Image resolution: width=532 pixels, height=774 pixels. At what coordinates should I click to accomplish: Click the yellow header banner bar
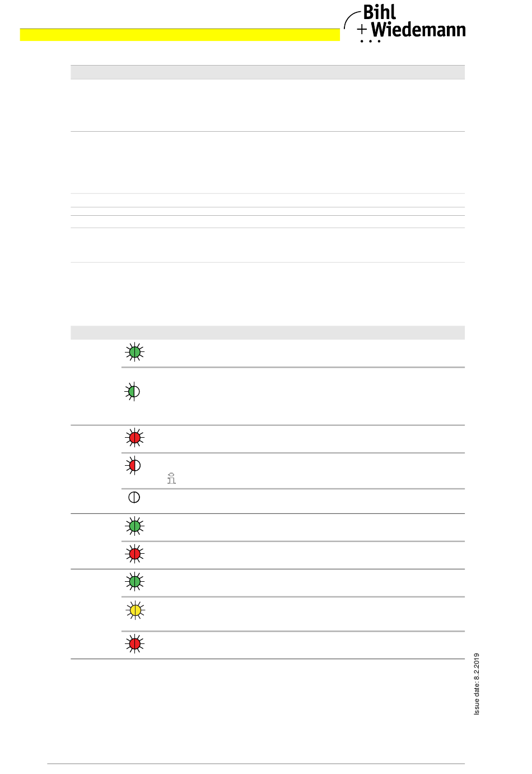(180, 35)
